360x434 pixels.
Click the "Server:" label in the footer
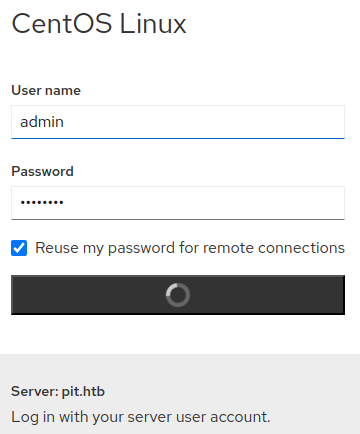point(35,391)
